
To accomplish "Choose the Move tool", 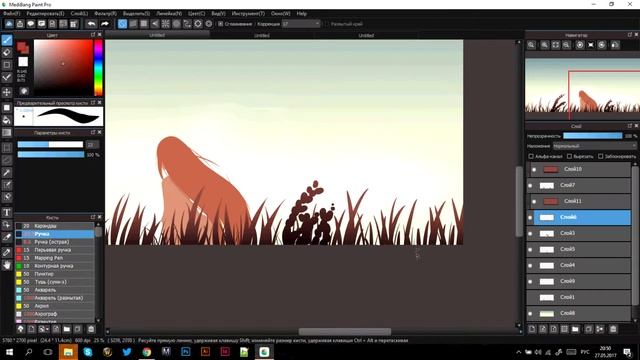I will click(7, 92).
